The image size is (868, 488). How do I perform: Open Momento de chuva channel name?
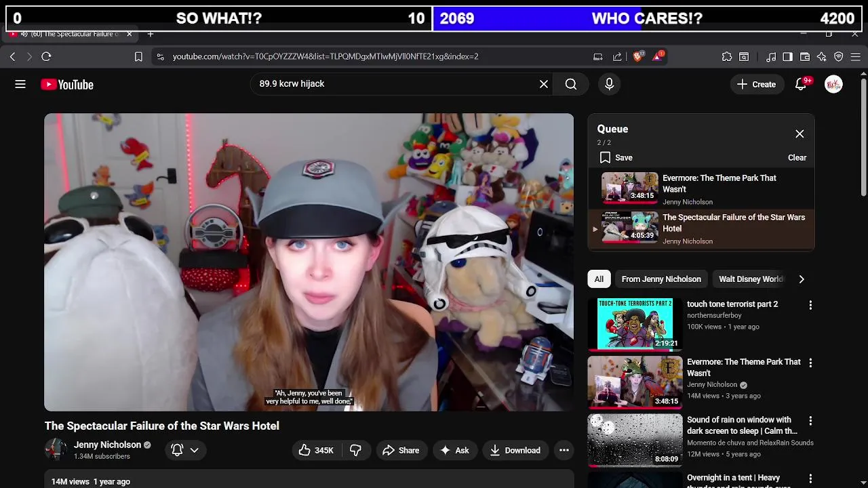point(750,443)
